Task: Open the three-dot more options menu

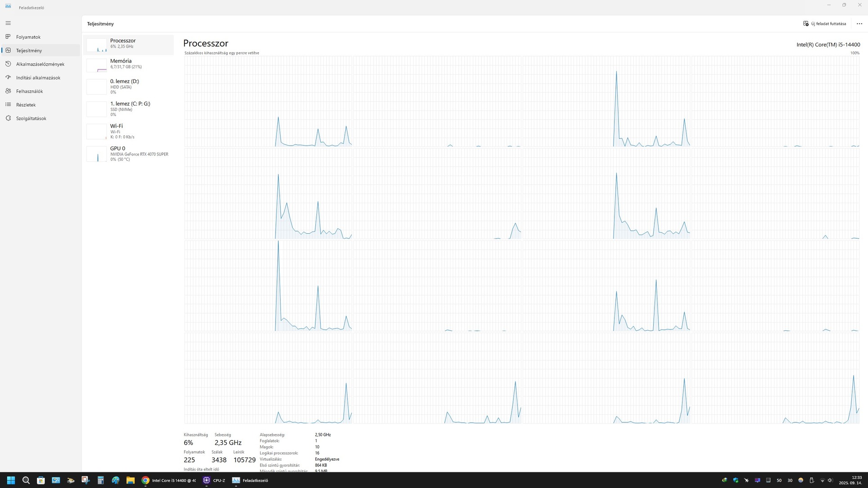Action: 859,24
